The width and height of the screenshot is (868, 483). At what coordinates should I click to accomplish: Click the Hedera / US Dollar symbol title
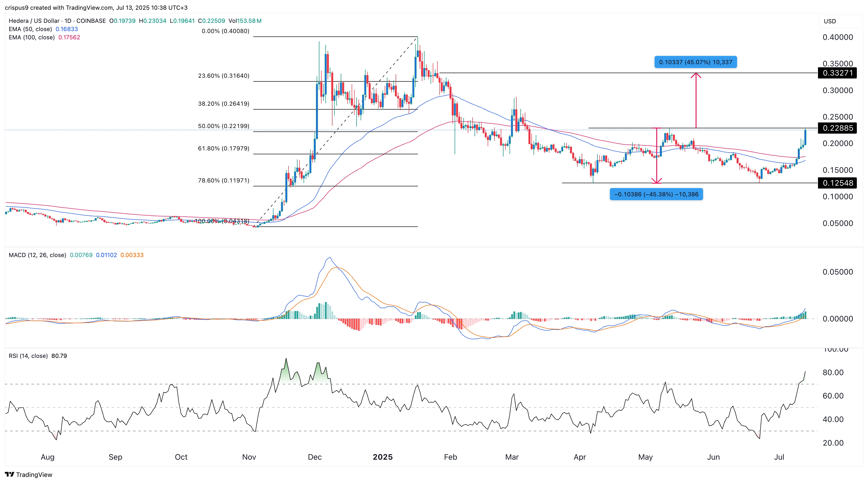[34, 21]
